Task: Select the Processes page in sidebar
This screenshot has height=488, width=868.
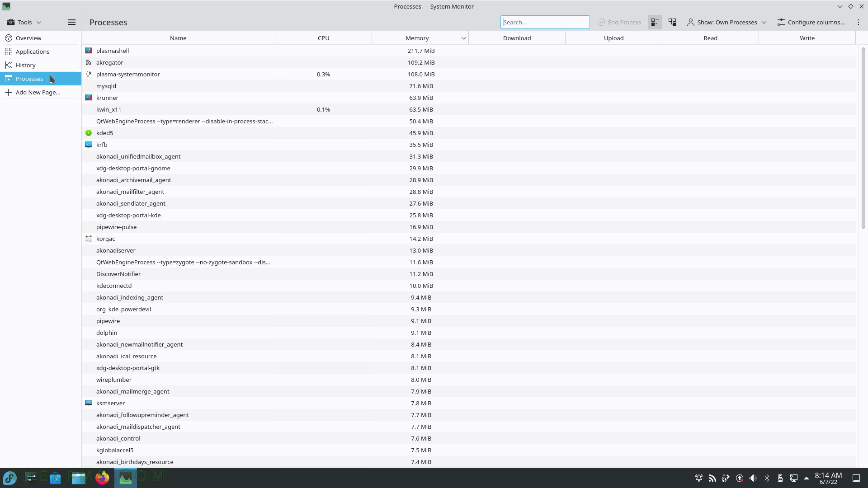Action: (x=41, y=79)
